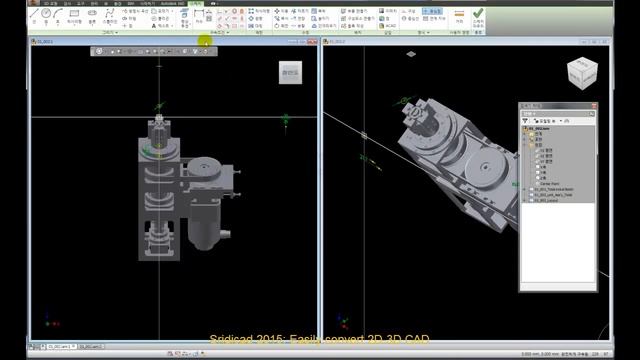Click Make Components in Layout panel
Viewport: 640px width, 360px height.
(x=358, y=18)
